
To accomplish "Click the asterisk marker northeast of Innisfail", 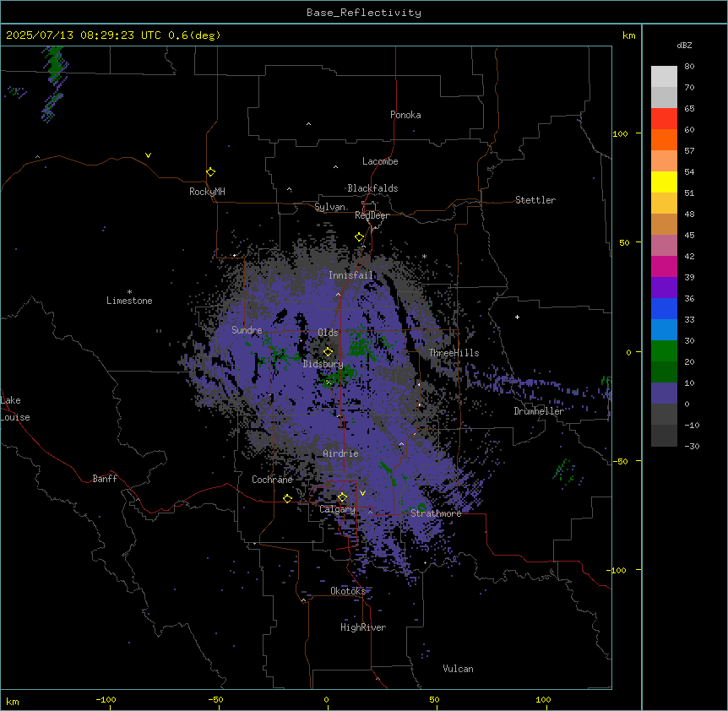I will 424,256.
